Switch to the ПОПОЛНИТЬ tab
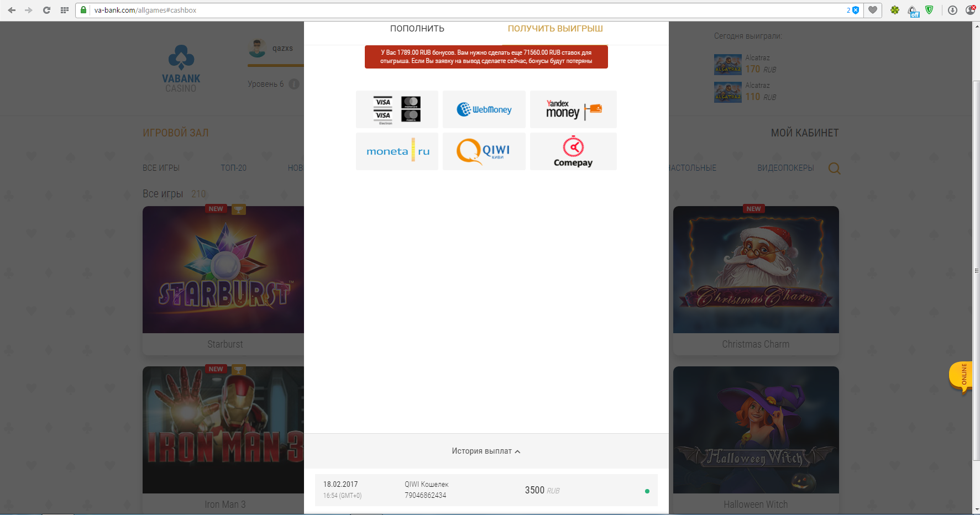The width and height of the screenshot is (980, 515). 417,29
